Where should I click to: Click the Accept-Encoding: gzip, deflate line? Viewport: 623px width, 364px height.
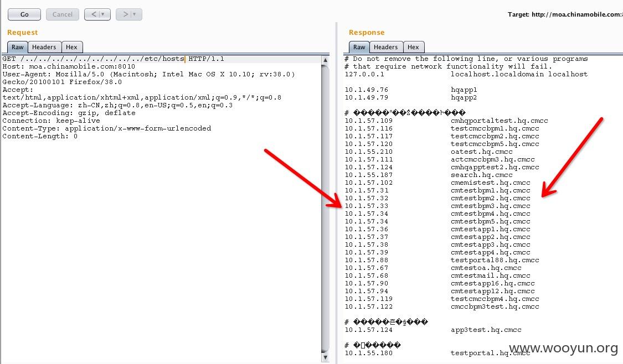(69, 113)
